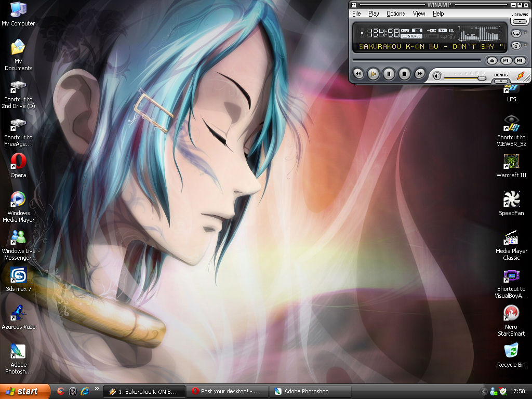This screenshot has width=532, height=399.
Task: Switch to Adobe Photoshop taskbar item
Action: tap(311, 392)
